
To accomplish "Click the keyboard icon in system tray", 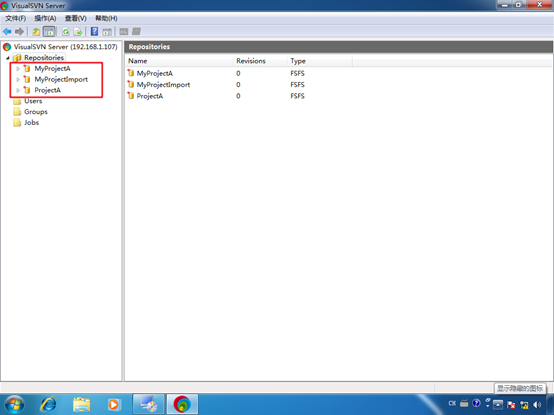I will 464,403.
